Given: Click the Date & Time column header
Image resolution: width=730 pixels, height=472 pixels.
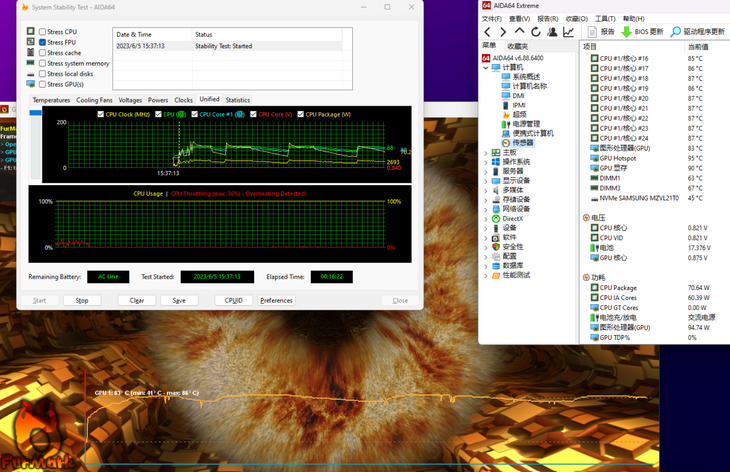Looking at the screenshot, I should pos(152,34).
